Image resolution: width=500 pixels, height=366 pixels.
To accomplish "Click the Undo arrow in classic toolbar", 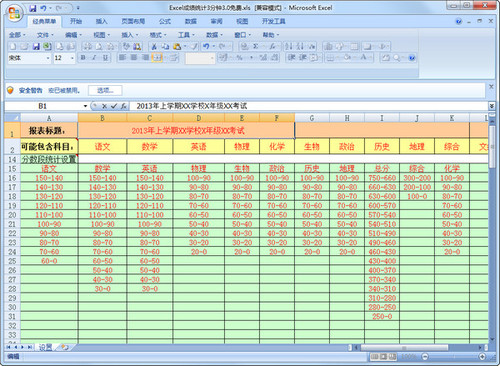I will point(206,46).
